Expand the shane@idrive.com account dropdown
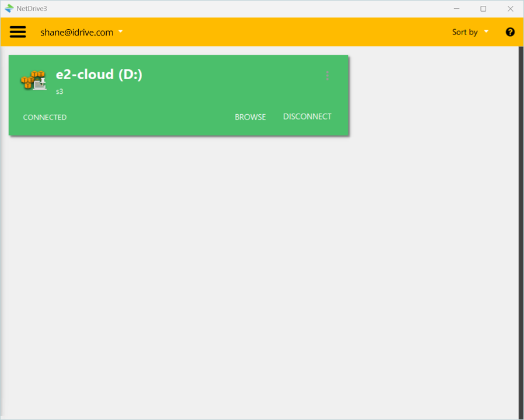This screenshot has width=524, height=420. click(x=82, y=33)
